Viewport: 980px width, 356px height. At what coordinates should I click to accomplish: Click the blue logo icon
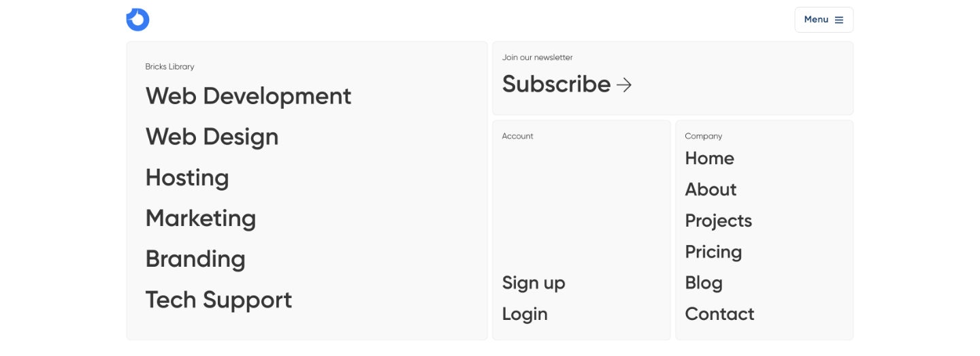(x=137, y=20)
